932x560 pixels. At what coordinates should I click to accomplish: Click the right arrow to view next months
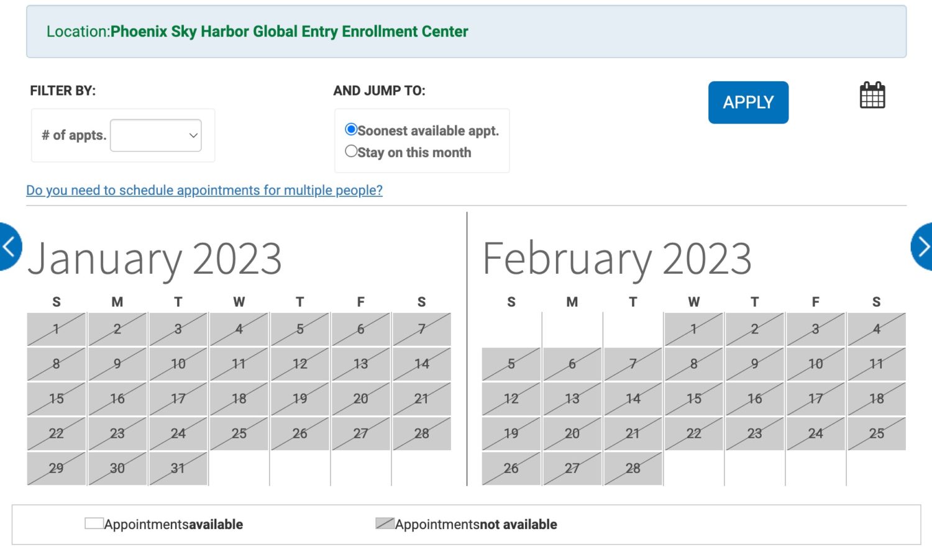pos(924,246)
